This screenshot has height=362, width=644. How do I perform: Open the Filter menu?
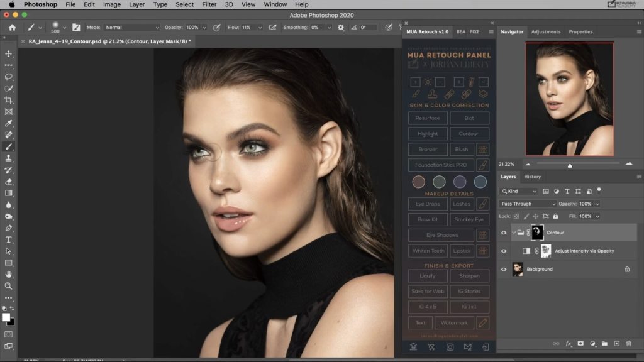coord(208,4)
